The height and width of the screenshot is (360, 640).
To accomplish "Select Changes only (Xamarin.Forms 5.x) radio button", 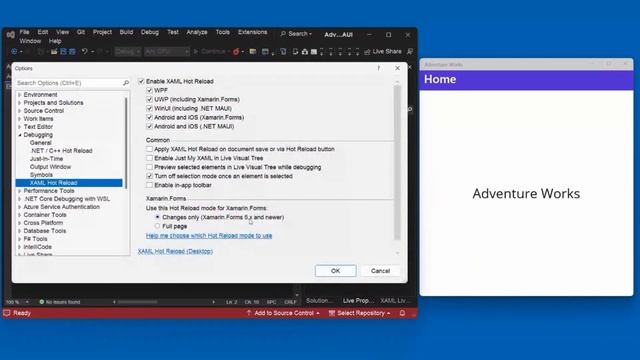I will pyautogui.click(x=158, y=217).
